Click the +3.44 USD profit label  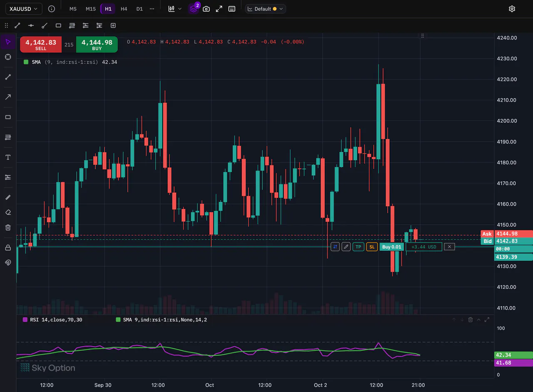[424, 247]
